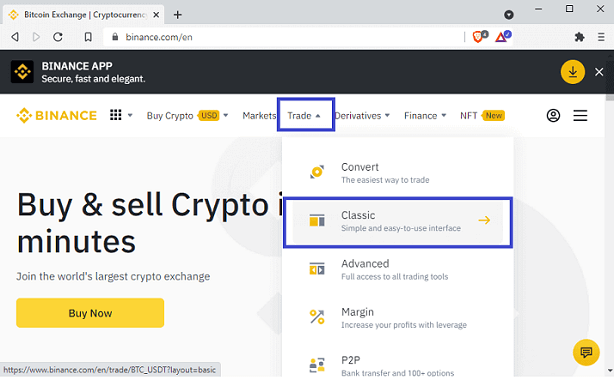Screen dimensions: 614x380
Task: Click the Buy Now button
Action: click(90, 313)
